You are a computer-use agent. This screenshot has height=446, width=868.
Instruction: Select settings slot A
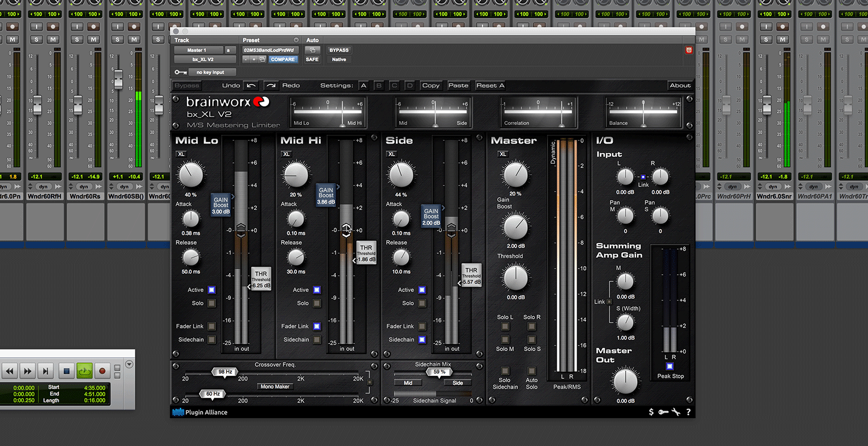363,86
